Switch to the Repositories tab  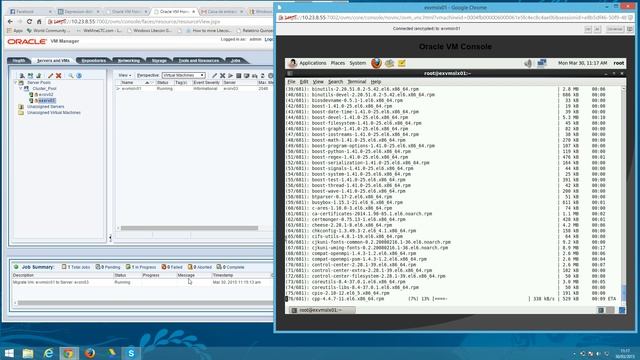pos(93,60)
